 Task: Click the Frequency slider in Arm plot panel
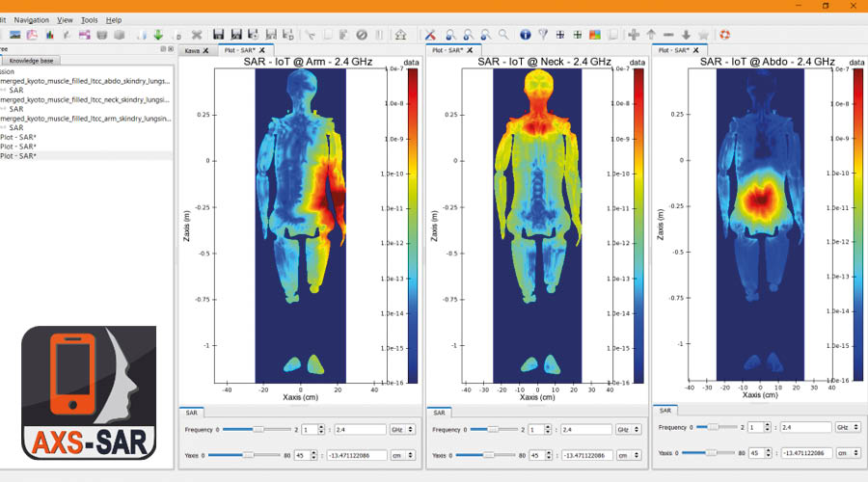coord(257,429)
